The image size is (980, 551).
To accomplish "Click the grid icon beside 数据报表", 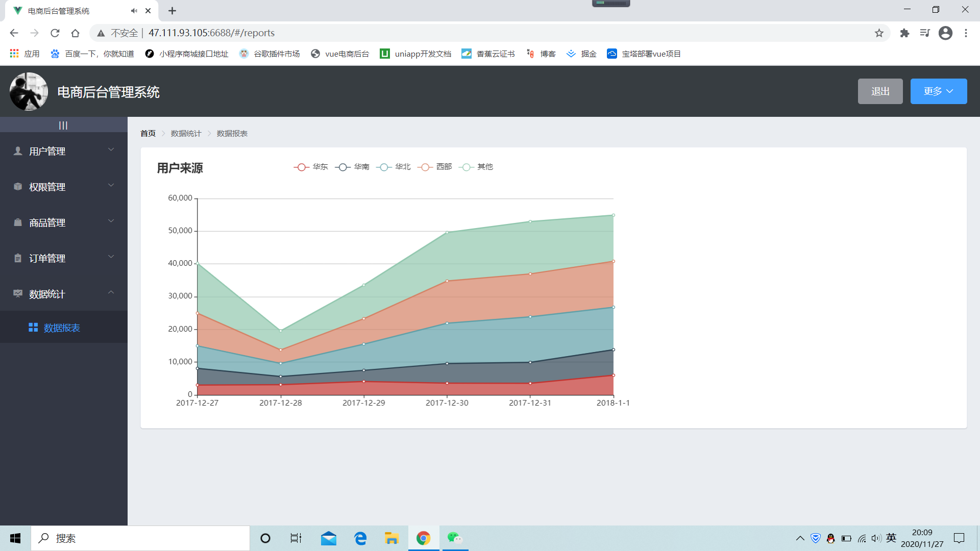I will (33, 328).
